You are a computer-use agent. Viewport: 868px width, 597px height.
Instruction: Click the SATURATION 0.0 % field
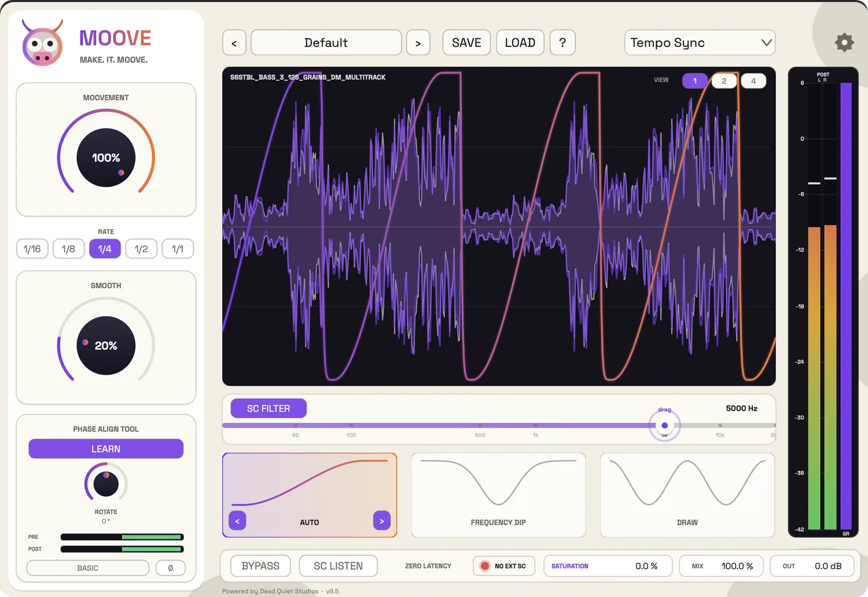(x=608, y=566)
